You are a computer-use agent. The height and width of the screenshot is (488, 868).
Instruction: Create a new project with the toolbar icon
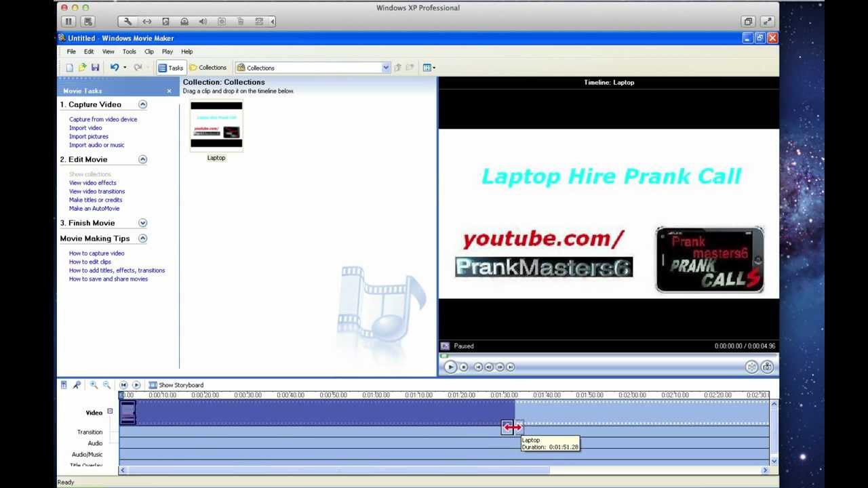coord(69,68)
